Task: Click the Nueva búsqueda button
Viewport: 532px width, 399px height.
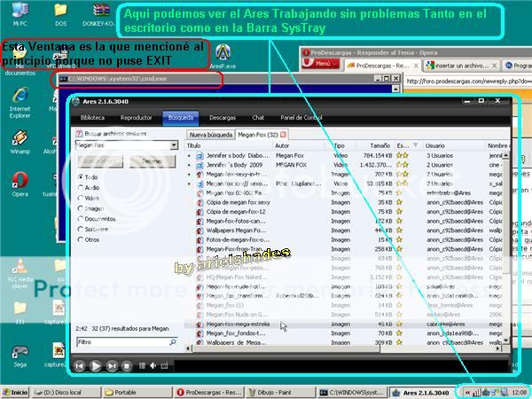Action: click(208, 134)
